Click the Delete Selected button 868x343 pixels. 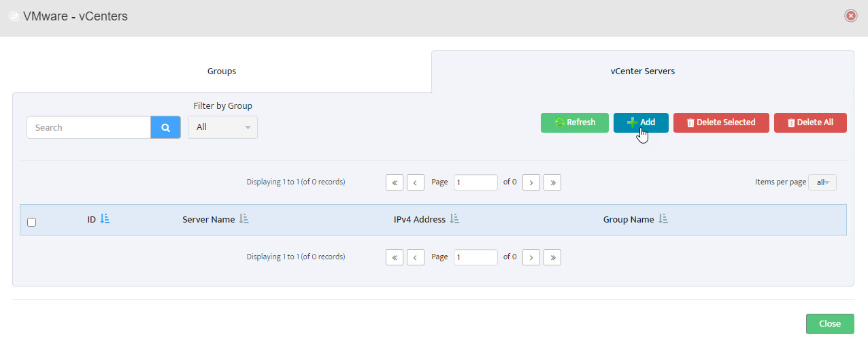[x=721, y=122]
